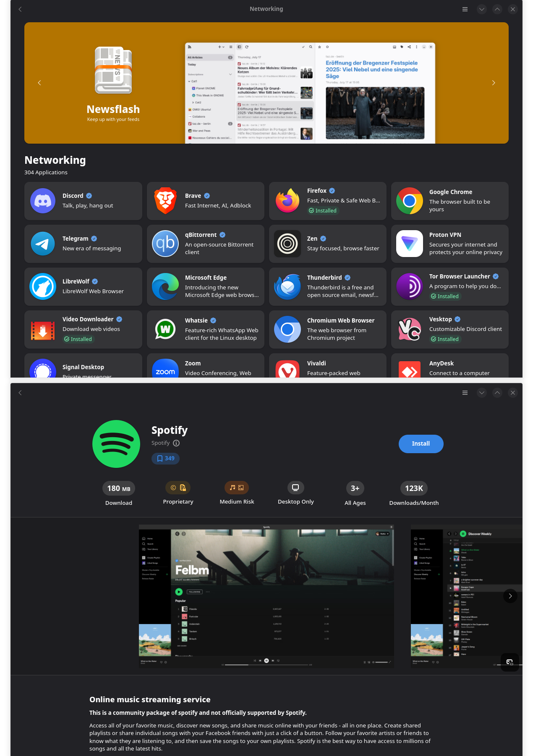This screenshot has width=533, height=756.
Task: Open the Newsflash banner screenshot
Action: pos(310,93)
